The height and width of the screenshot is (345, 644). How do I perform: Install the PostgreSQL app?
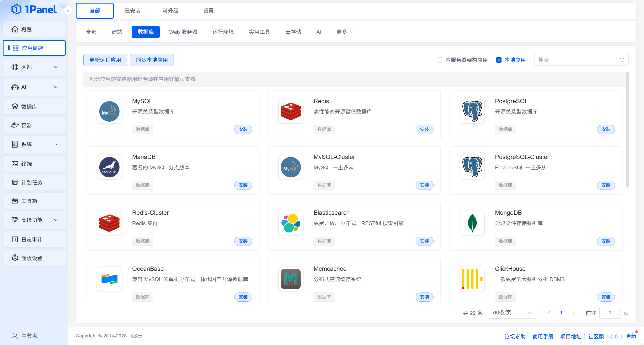[606, 129]
